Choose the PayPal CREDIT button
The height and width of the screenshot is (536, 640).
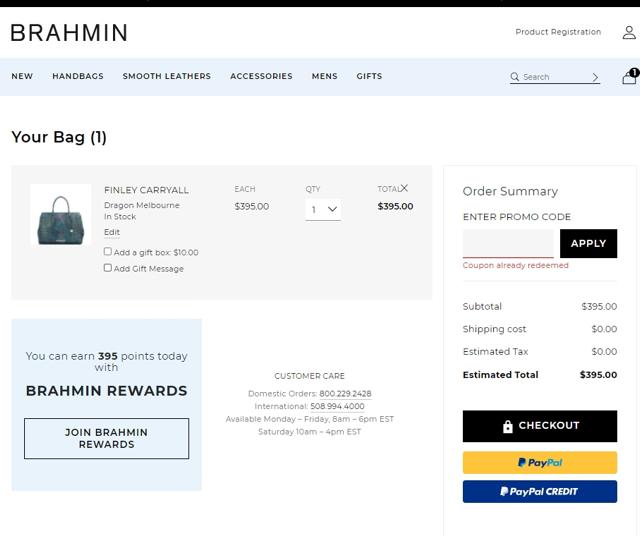pyautogui.click(x=540, y=492)
